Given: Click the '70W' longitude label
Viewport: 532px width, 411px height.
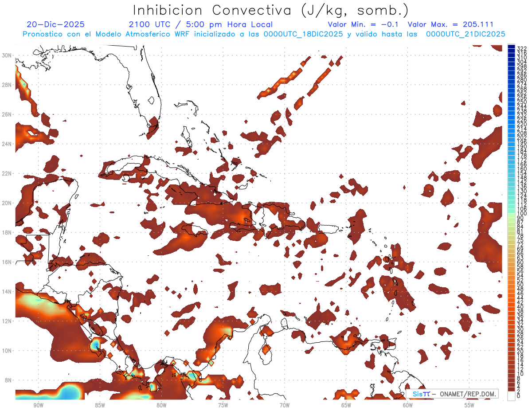Looking at the screenshot, I should [x=285, y=405].
